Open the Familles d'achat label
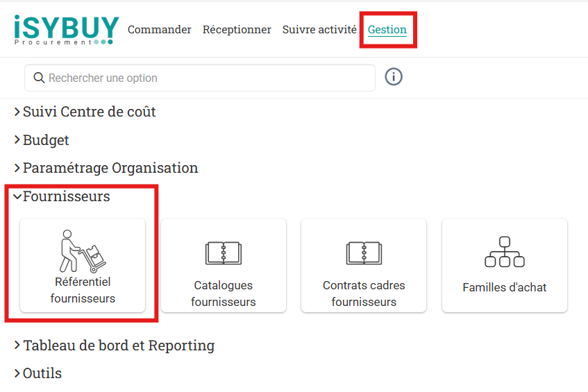588x392 pixels. coord(504,287)
